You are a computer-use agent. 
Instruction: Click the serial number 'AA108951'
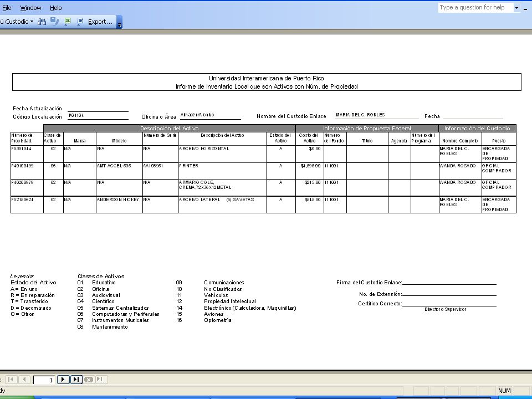click(153, 166)
